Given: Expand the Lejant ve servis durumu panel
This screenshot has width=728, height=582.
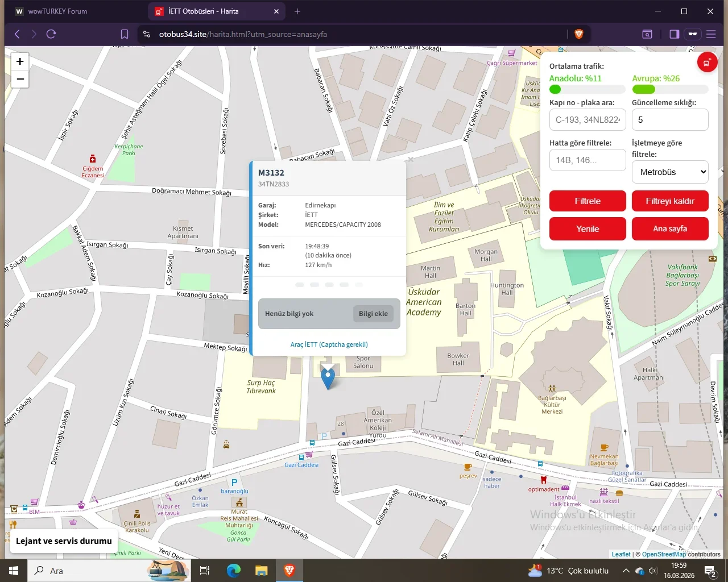Looking at the screenshot, I should (x=64, y=541).
